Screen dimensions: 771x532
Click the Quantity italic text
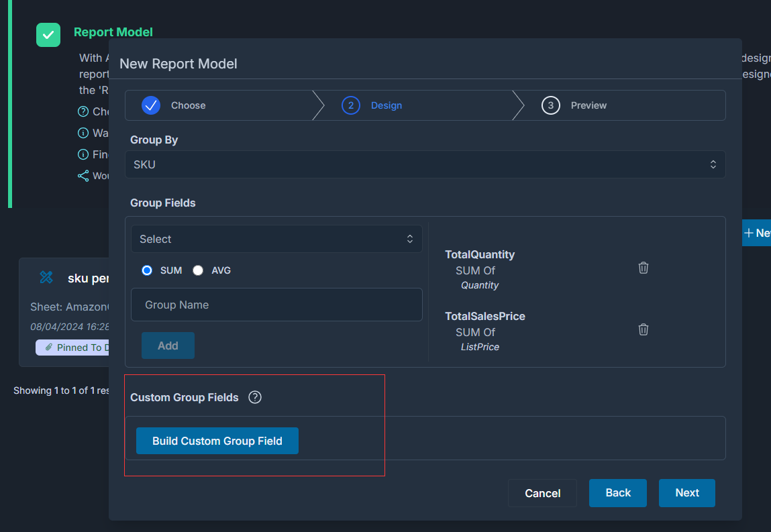click(x=479, y=285)
